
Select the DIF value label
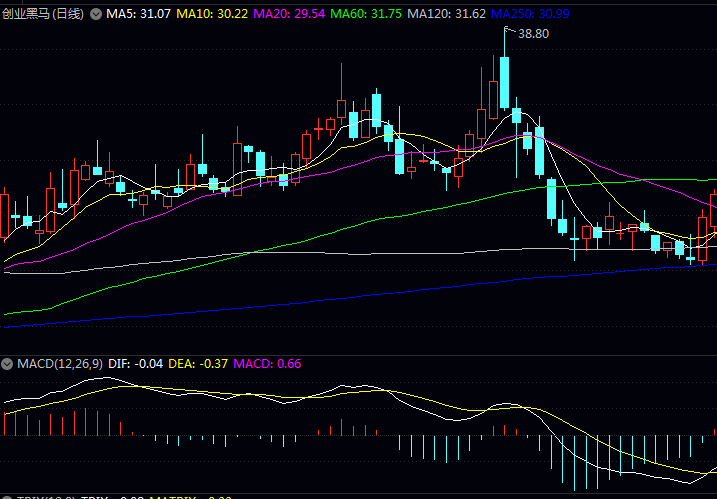click(x=133, y=363)
